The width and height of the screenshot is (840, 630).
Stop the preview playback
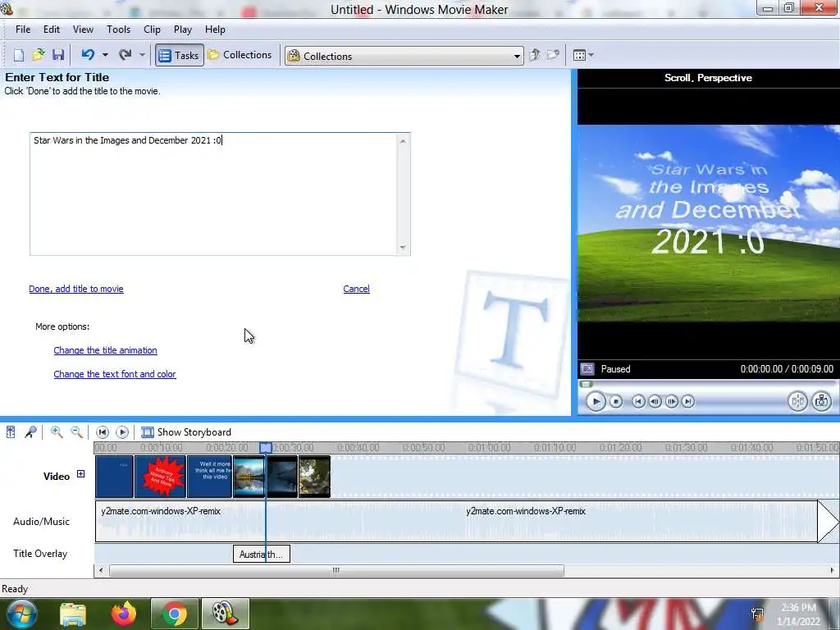tap(616, 401)
